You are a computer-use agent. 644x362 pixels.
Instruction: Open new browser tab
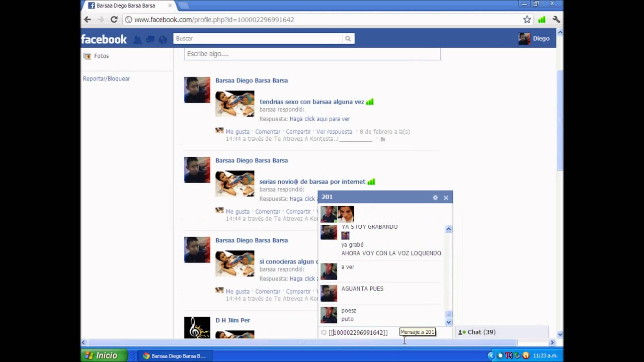183,6
